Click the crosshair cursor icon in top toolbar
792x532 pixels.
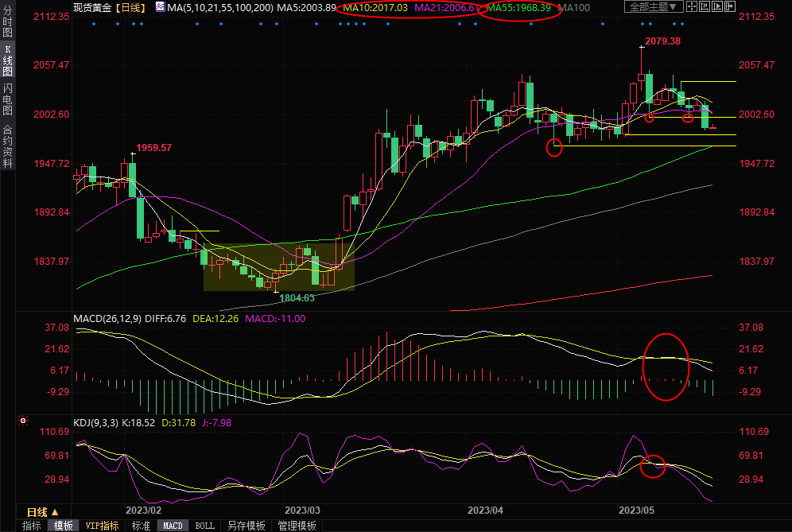coord(692,7)
